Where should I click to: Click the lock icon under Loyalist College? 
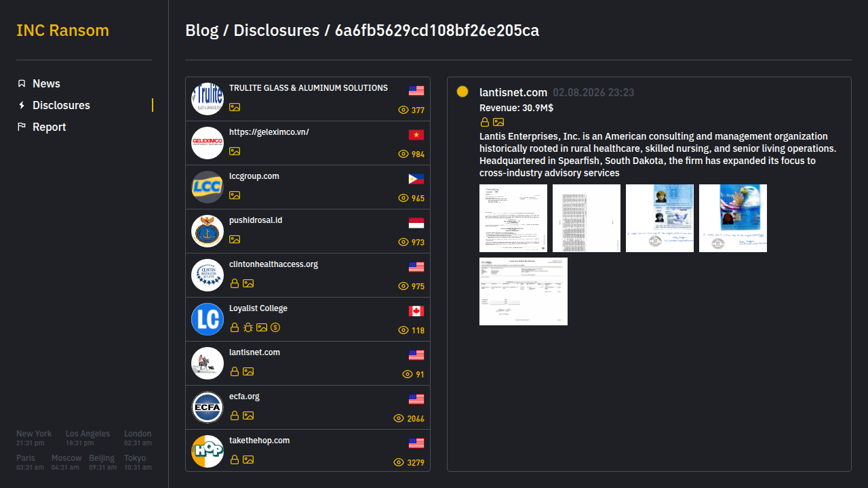coord(235,327)
